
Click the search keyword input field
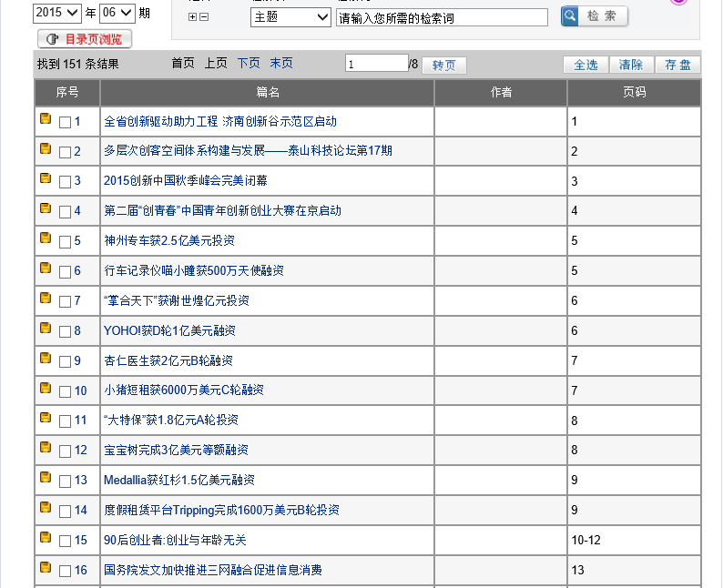click(442, 17)
